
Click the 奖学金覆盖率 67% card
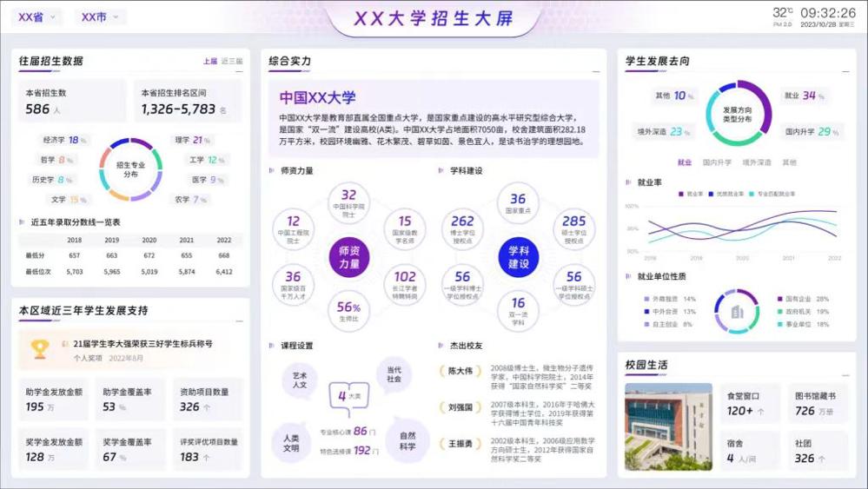tap(130, 449)
